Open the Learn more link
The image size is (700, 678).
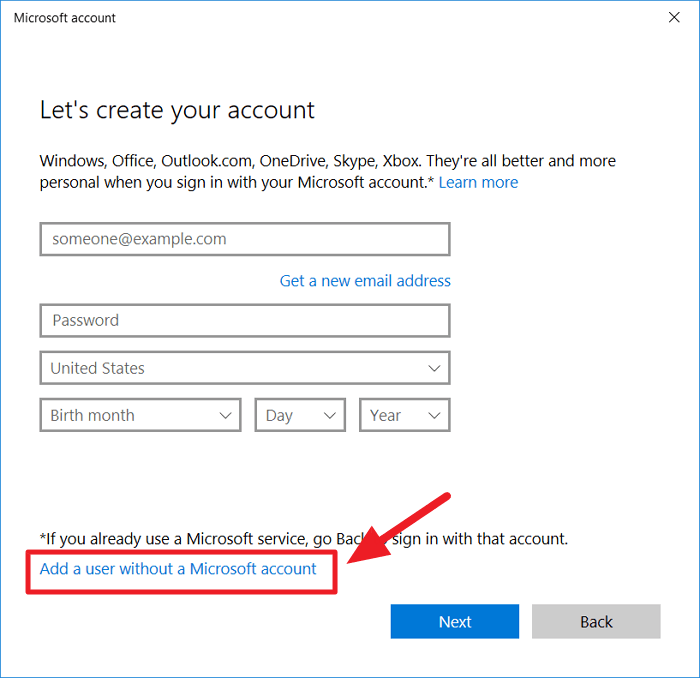[x=478, y=183]
